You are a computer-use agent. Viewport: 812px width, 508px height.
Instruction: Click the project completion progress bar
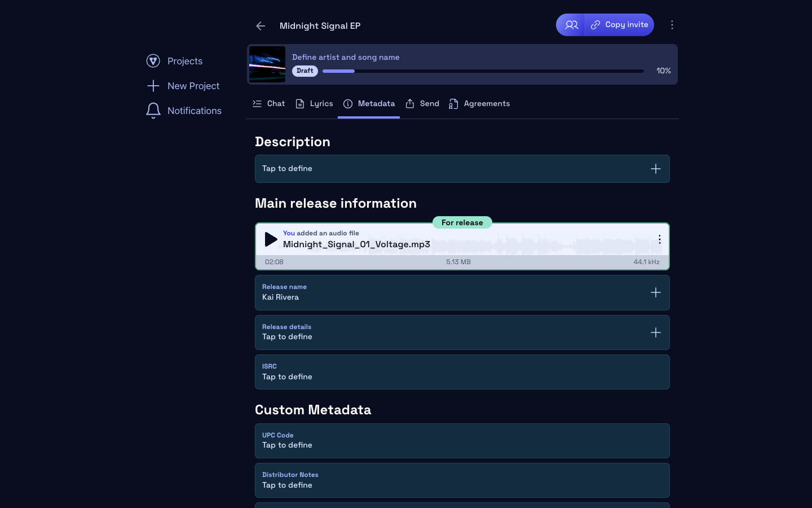tap(483, 71)
